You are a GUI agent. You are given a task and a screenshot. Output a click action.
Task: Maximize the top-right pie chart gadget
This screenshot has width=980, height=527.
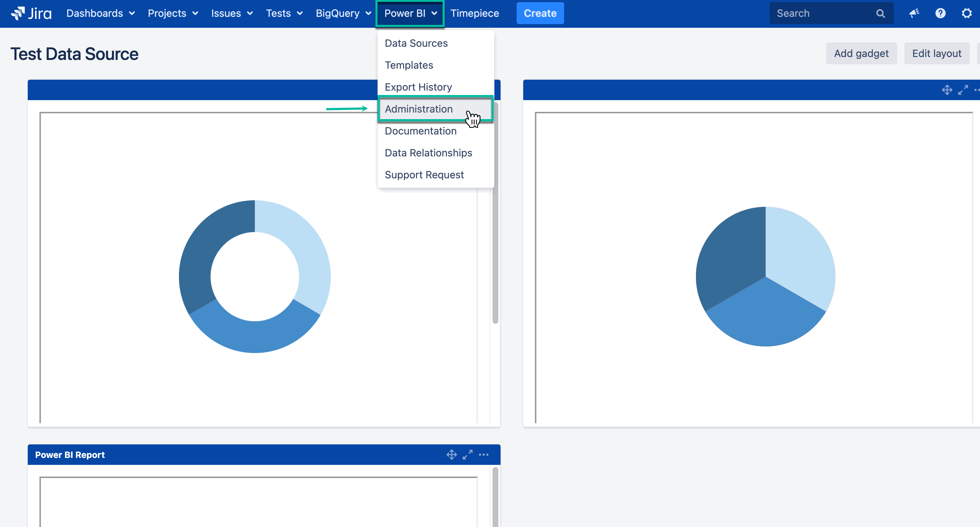pyautogui.click(x=963, y=90)
